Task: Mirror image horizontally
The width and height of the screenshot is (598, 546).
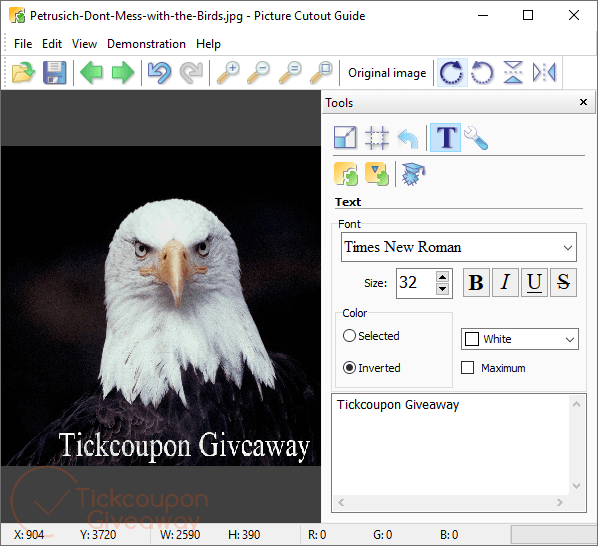Action: pos(544,72)
